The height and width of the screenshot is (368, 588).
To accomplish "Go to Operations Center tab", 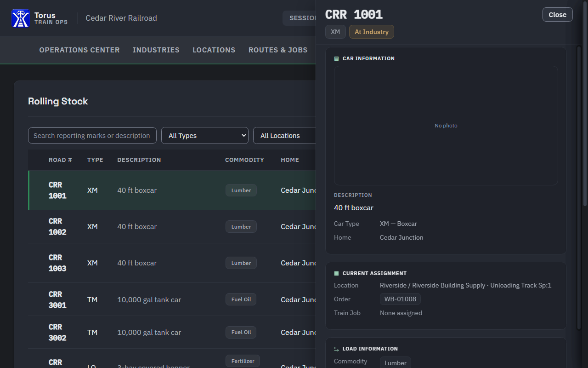I will [x=79, y=50].
